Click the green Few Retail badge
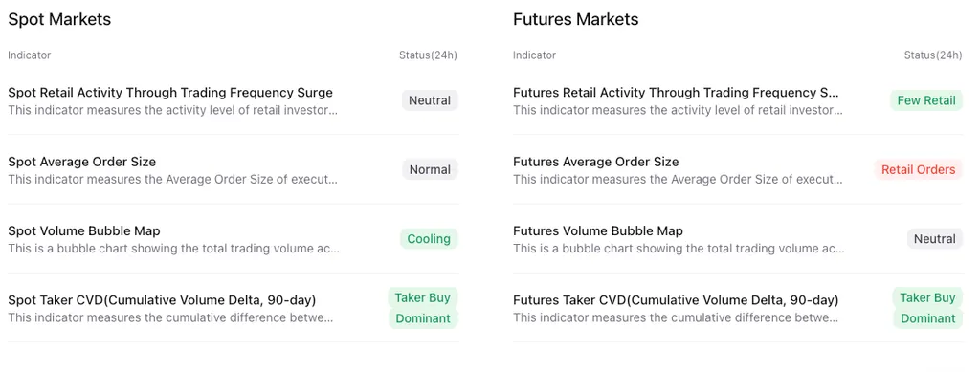980x372 pixels. [x=926, y=100]
